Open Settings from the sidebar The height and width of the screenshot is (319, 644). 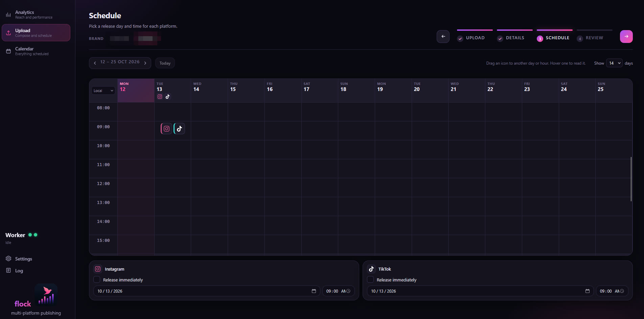click(x=19, y=259)
